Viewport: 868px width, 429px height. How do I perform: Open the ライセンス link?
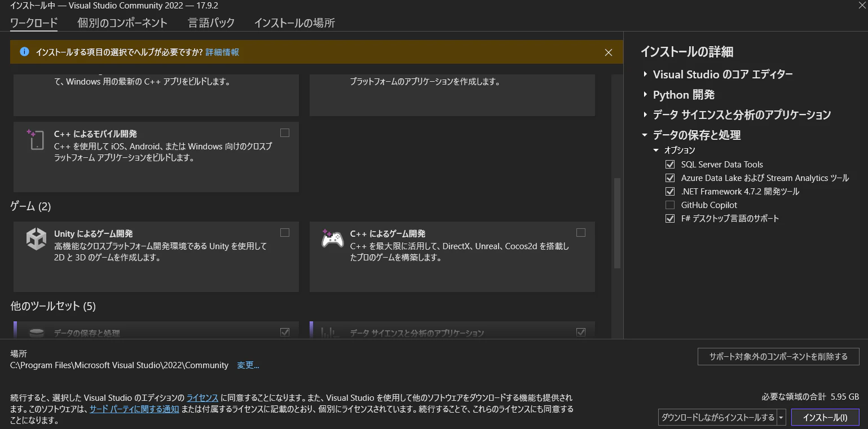[202, 397]
